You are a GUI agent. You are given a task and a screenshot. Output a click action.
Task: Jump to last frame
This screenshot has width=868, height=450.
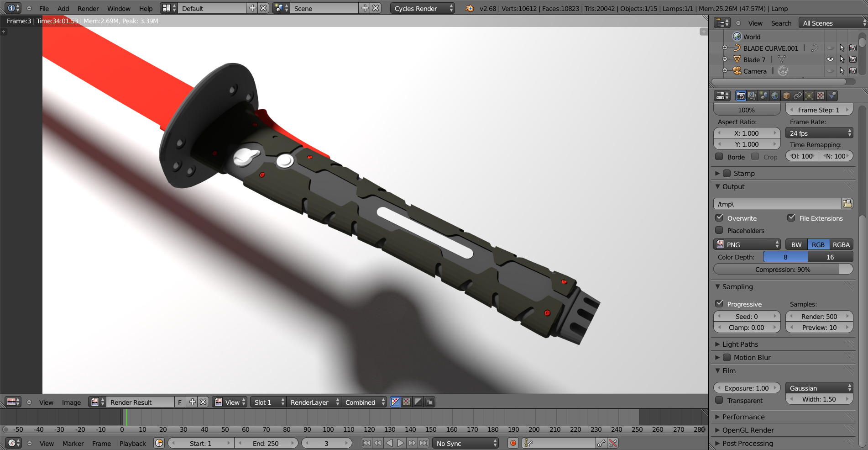point(424,443)
